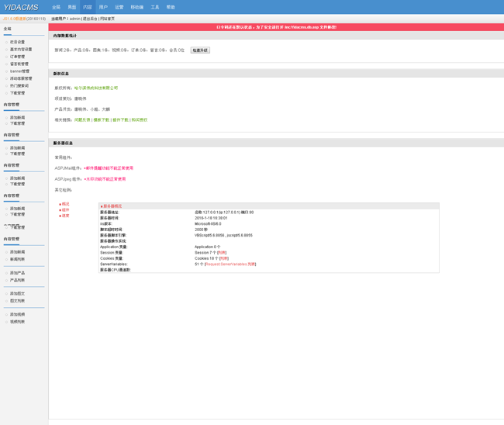Open the 工具 top menu
Screen dimensions: 504x425
pyautogui.click(x=155, y=7)
